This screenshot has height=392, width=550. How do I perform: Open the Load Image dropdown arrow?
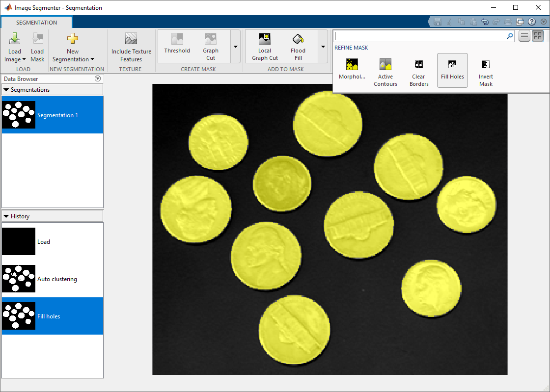coord(24,59)
